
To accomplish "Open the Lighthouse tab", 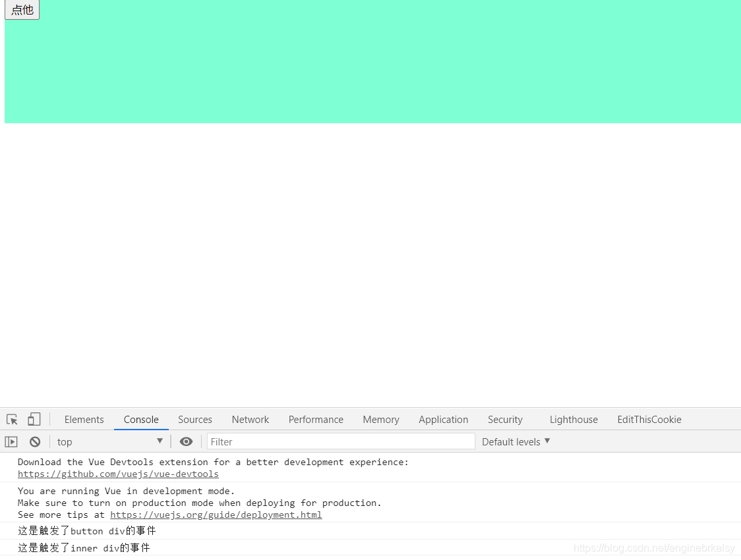I will [x=574, y=420].
